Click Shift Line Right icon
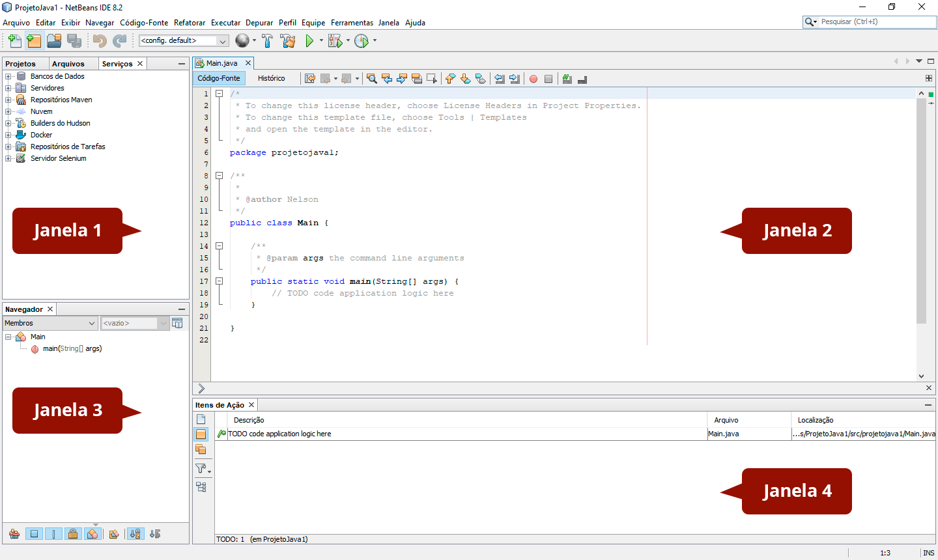Screen dimensions: 938x560 515,79
